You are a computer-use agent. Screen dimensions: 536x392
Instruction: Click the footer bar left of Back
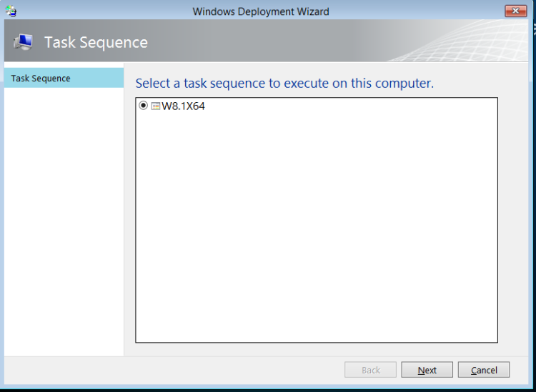(x=179, y=370)
